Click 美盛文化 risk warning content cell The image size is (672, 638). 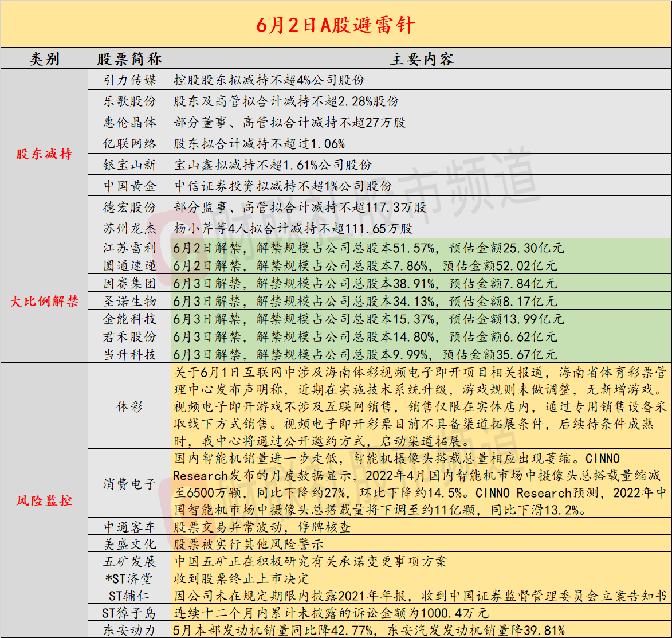(421, 544)
